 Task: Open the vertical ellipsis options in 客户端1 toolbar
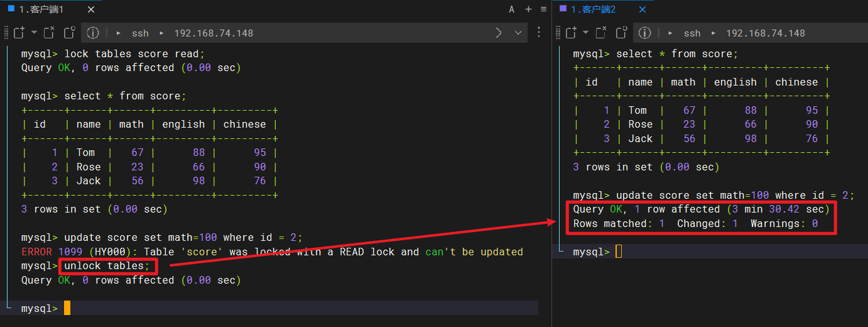click(539, 33)
